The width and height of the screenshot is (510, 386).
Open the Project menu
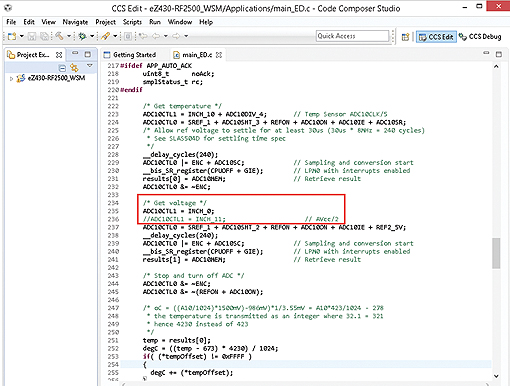105,22
